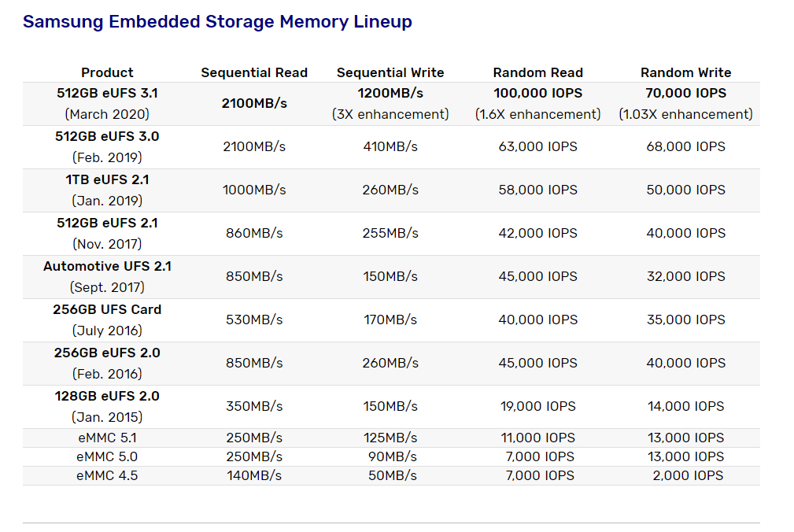The image size is (794, 532).
Task: Select the Product column header
Action: [107, 72]
